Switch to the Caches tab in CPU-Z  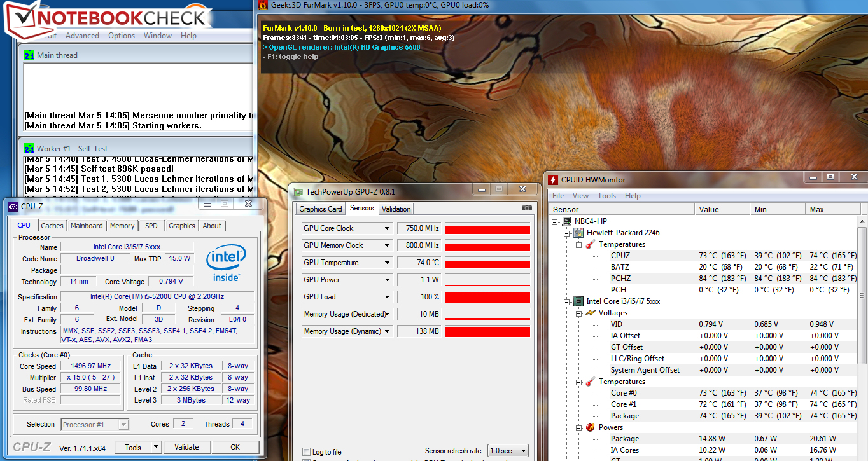coord(52,226)
